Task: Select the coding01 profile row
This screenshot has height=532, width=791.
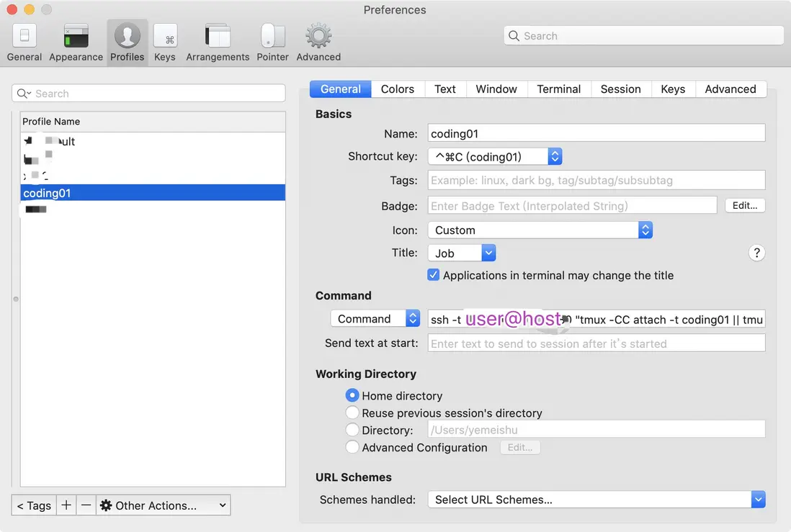Action: (x=153, y=193)
